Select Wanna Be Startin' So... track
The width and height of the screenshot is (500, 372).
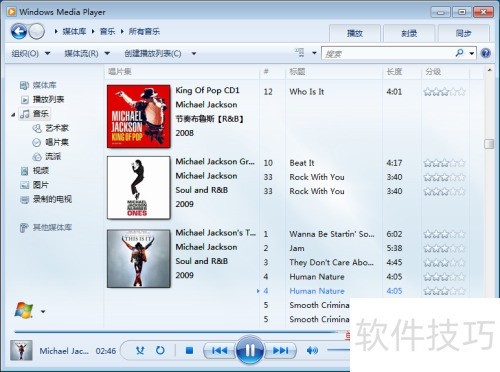tap(332, 234)
